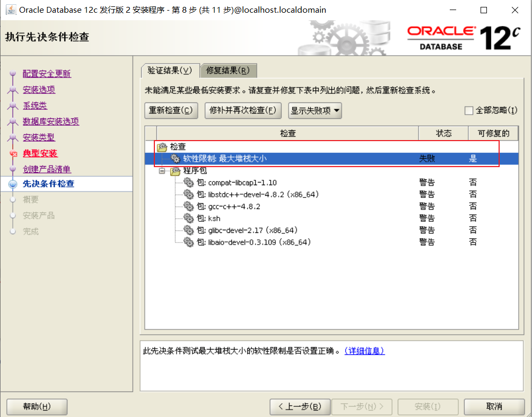The height and width of the screenshot is (417, 532).
Task: Open the 详细信息 link
Action: click(364, 351)
